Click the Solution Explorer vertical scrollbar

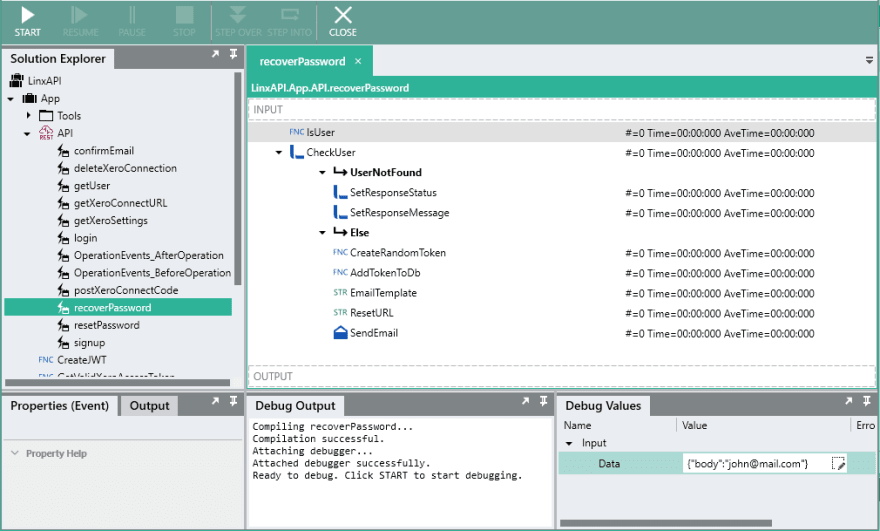pyautogui.click(x=238, y=178)
